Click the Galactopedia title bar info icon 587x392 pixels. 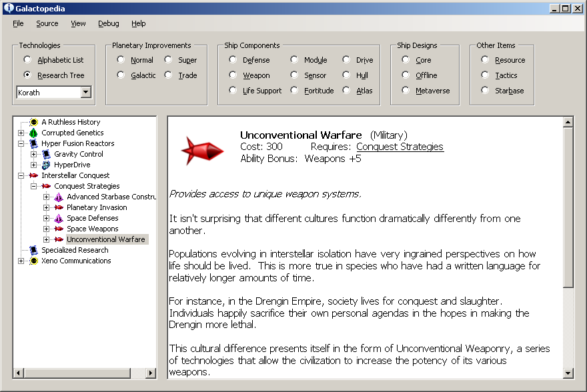[9, 8]
